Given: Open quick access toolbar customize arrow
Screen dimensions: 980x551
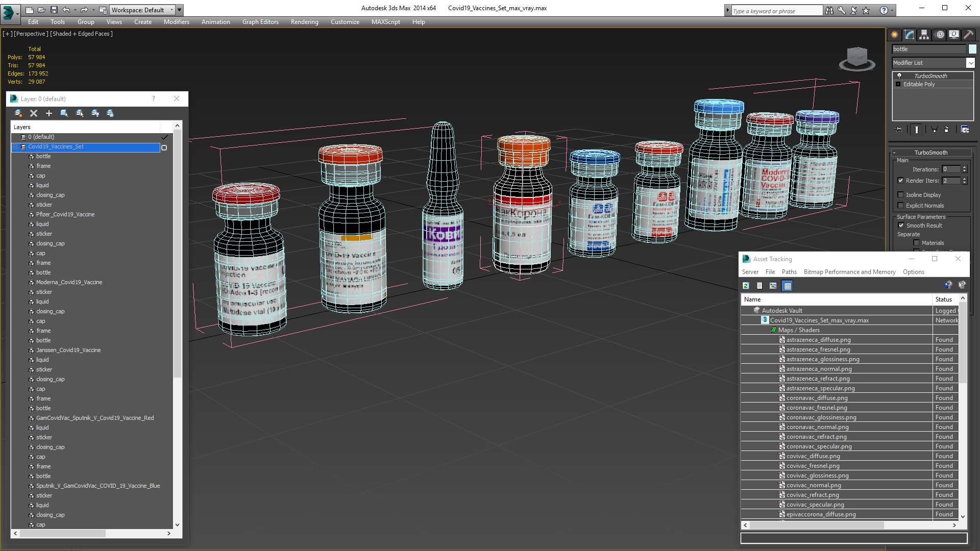Looking at the screenshot, I should click(180, 10).
